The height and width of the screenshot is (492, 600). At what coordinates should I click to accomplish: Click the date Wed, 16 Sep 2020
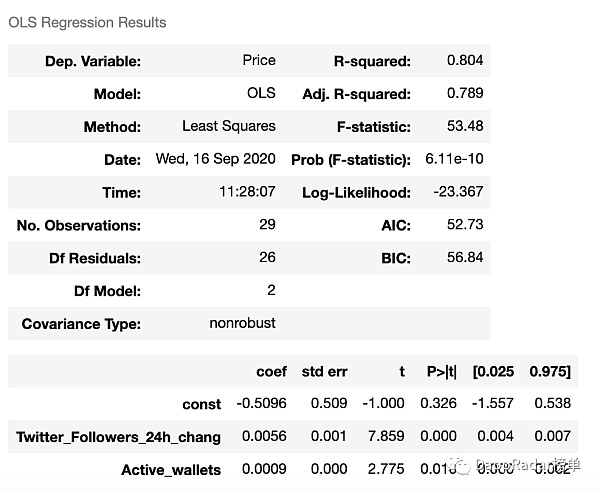[x=216, y=159]
